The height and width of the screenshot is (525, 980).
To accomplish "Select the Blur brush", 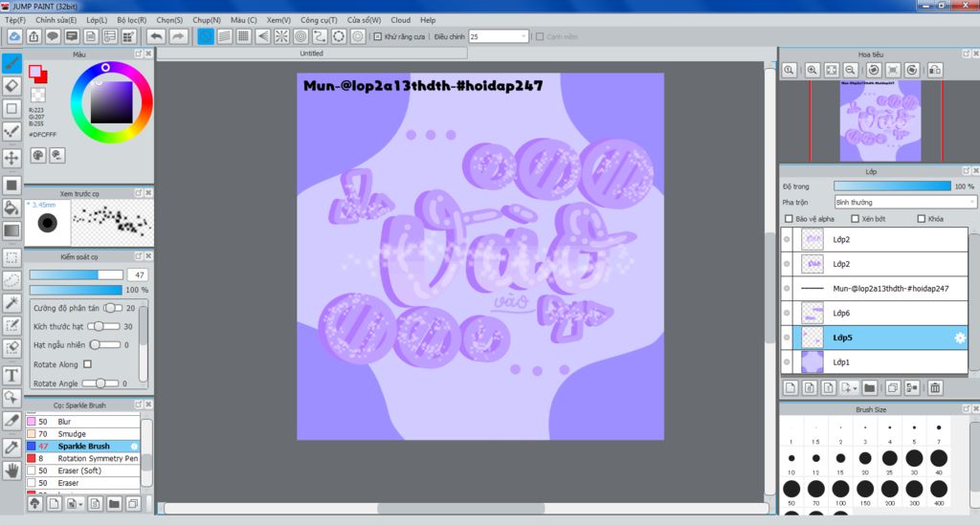I will pyautogui.click(x=82, y=422).
